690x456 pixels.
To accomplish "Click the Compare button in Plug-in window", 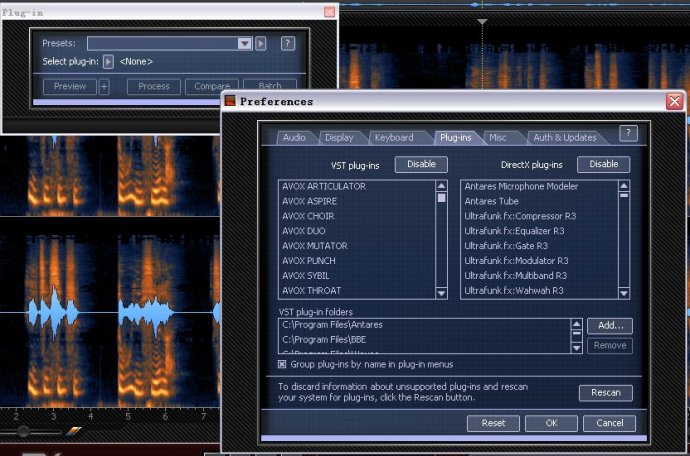I will (212, 87).
